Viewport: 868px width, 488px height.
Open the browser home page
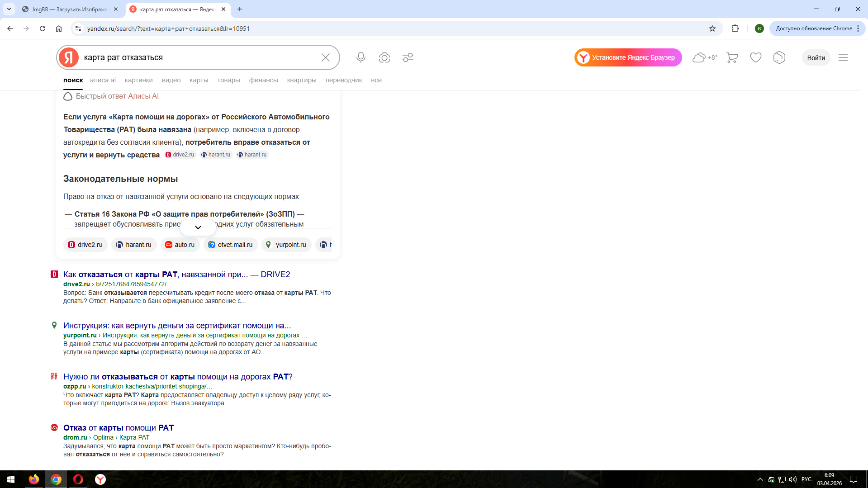click(x=59, y=28)
